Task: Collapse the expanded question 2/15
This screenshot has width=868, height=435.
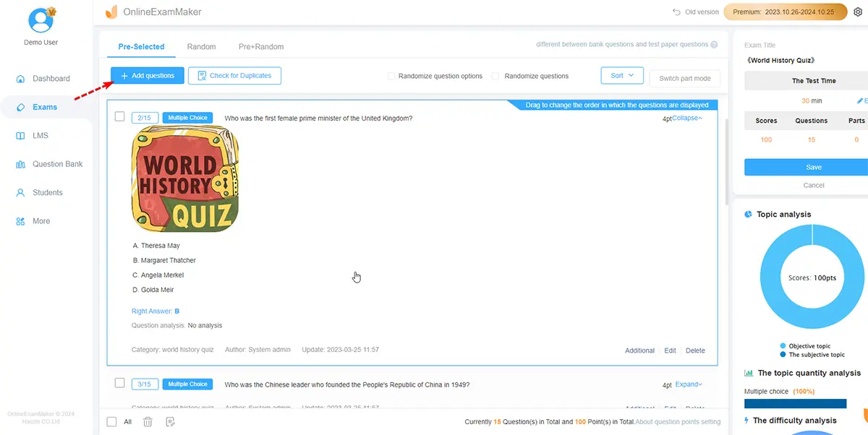Action: tap(687, 118)
